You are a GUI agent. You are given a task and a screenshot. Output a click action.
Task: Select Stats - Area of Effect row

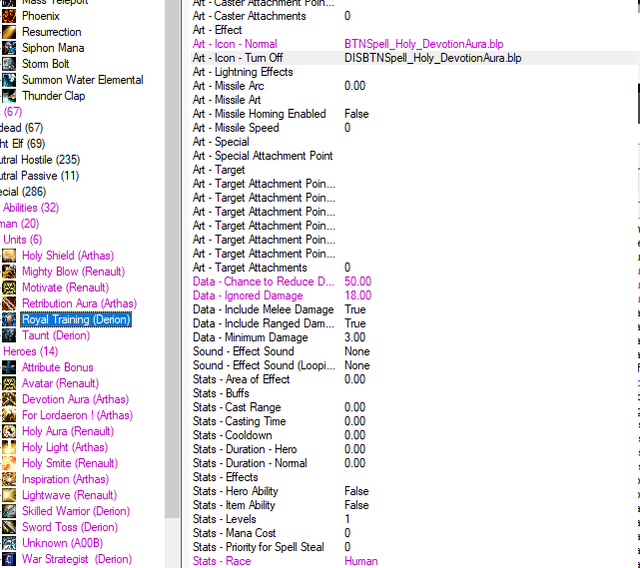415,379
